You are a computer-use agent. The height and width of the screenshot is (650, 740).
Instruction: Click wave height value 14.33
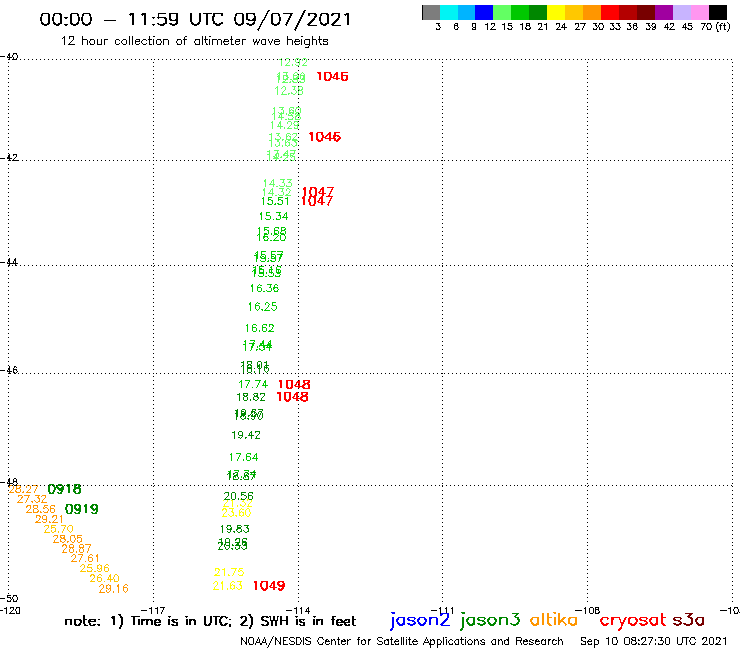278,183
